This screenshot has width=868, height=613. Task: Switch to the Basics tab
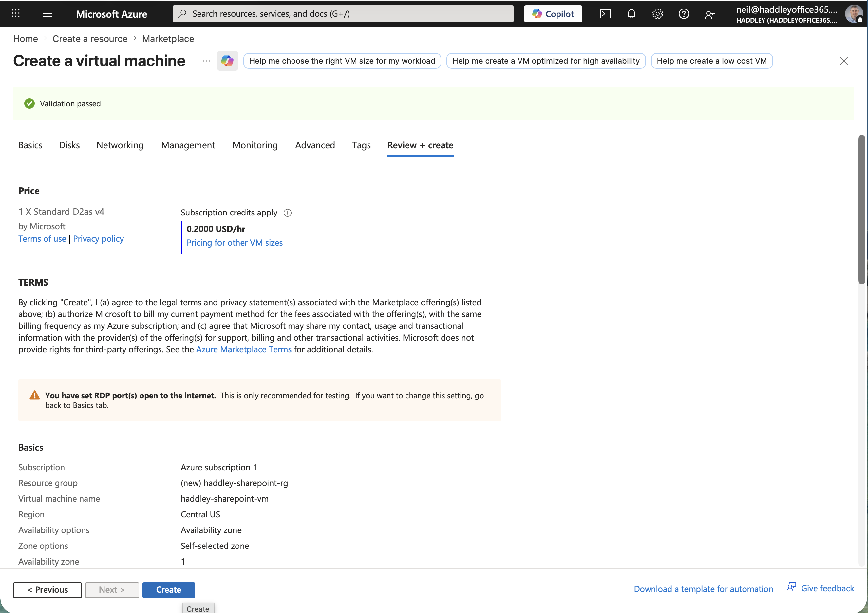point(30,145)
